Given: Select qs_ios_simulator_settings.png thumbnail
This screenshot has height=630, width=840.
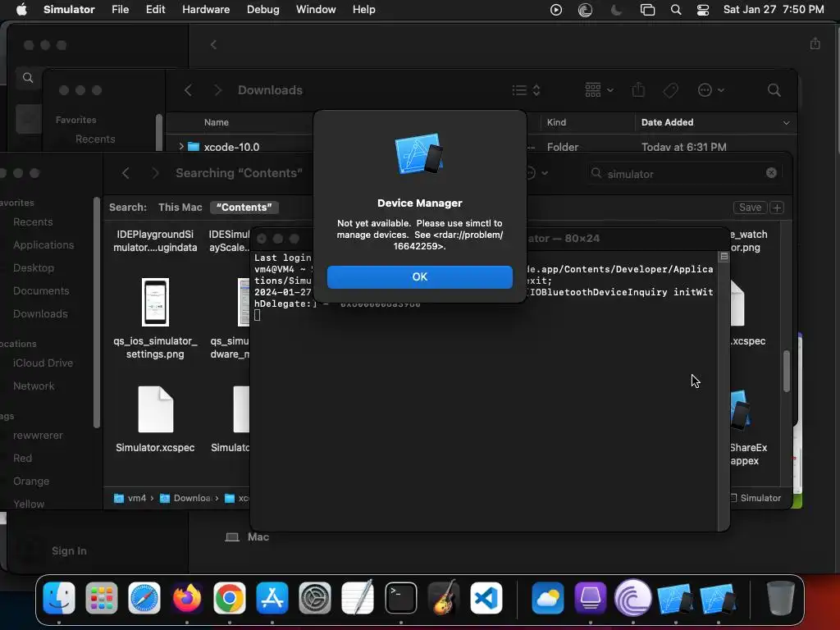Looking at the screenshot, I should [155, 302].
